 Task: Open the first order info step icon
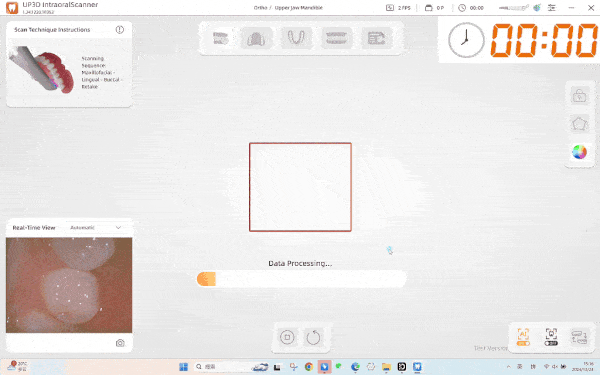click(x=220, y=38)
